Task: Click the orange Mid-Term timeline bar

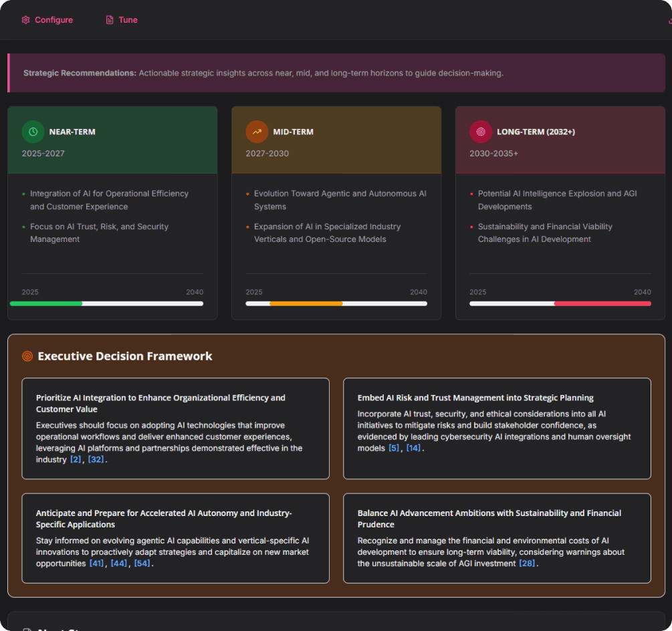Action: tap(306, 303)
